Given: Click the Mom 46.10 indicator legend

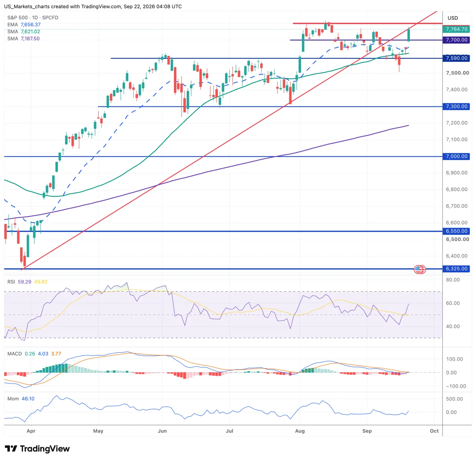Looking at the screenshot, I should (21, 398).
